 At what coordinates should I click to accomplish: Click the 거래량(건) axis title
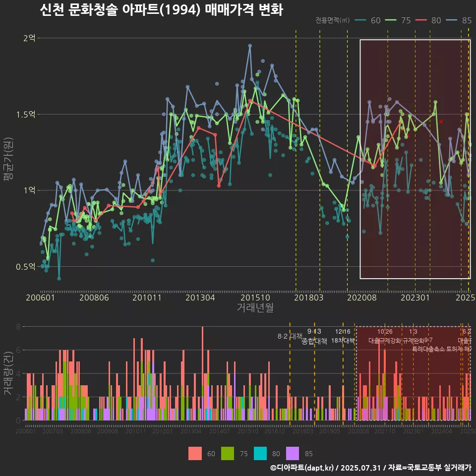[8, 374]
